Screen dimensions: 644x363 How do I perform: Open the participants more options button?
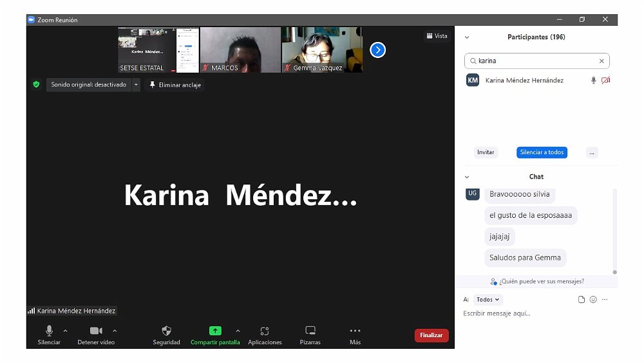[592, 153]
